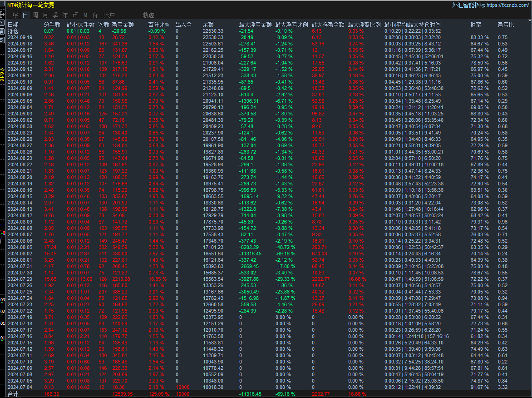The width and height of the screenshot is (532, 398).
Task: Show the 轨迹 trajectory view
Action: click(148, 15)
